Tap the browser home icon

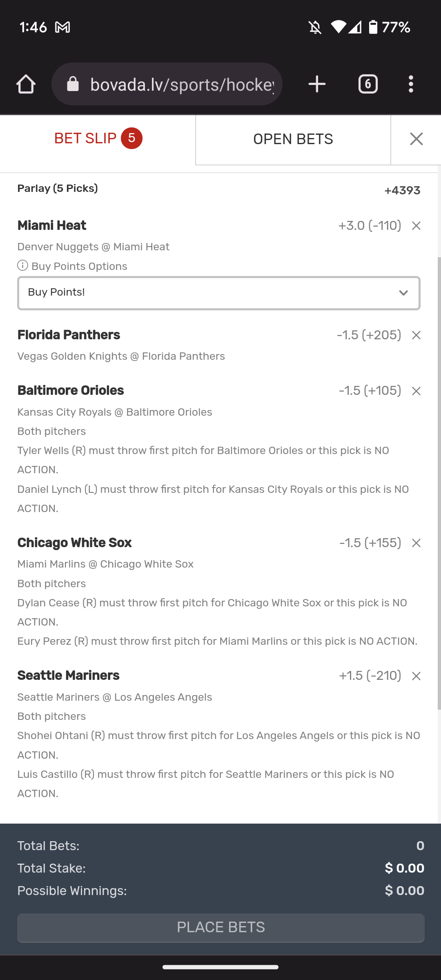click(x=26, y=85)
